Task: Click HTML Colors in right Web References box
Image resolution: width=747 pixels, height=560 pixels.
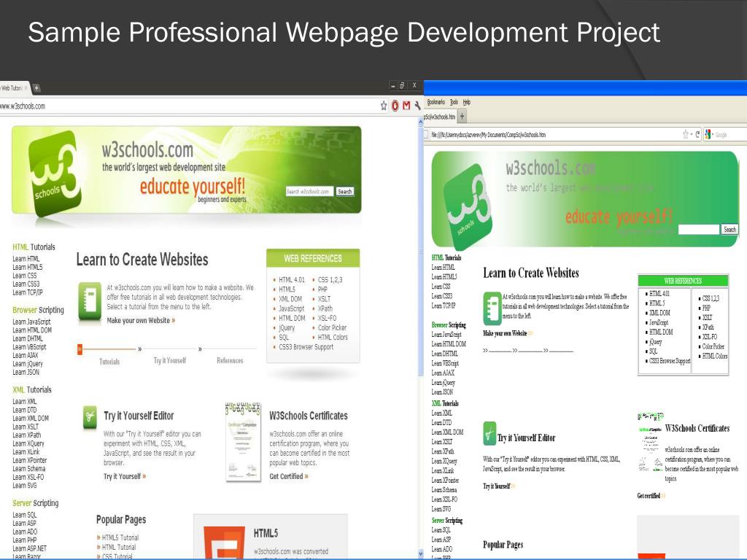Action: coord(715,356)
